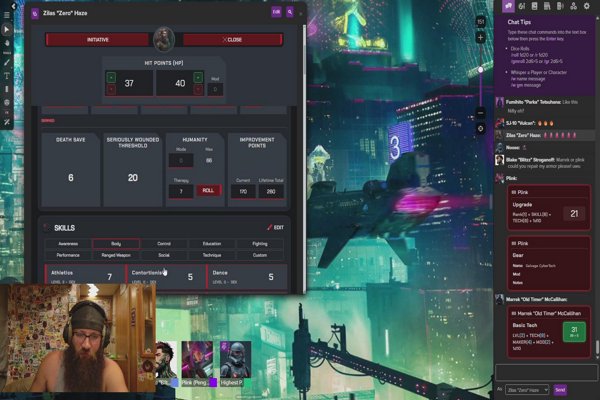Collapse the left toolbar with arrow
This screenshot has height=400, width=600.
click(13, 6)
